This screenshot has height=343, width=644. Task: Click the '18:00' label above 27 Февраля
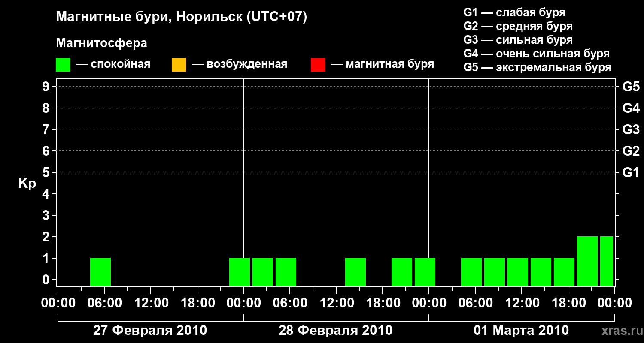click(197, 303)
